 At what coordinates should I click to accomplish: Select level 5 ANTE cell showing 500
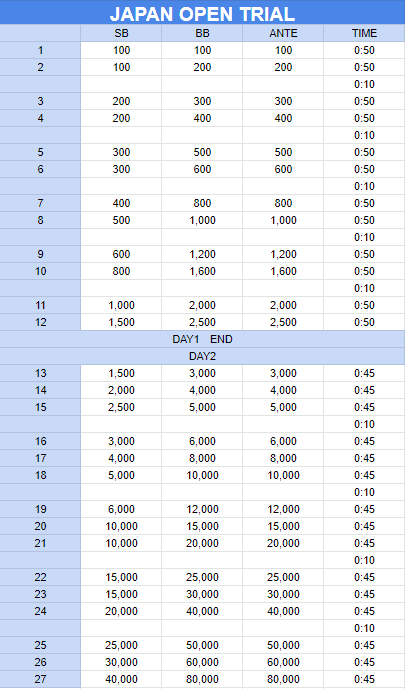coord(283,152)
